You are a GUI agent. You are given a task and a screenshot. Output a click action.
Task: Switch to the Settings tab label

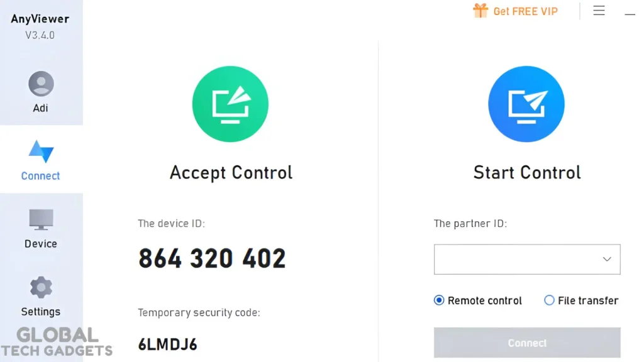(x=41, y=312)
